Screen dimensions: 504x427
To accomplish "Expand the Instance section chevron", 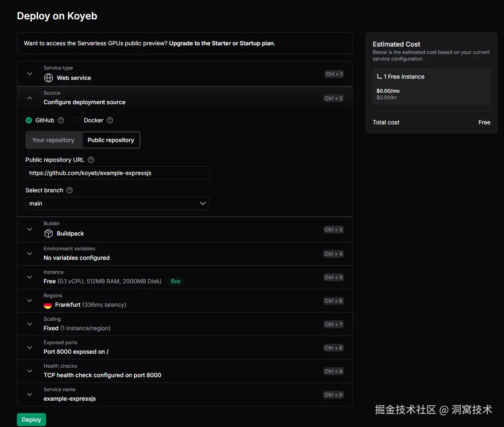I will (30, 277).
